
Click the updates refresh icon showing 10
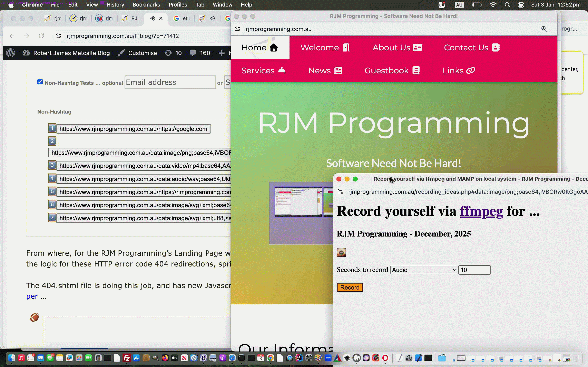[x=173, y=53]
